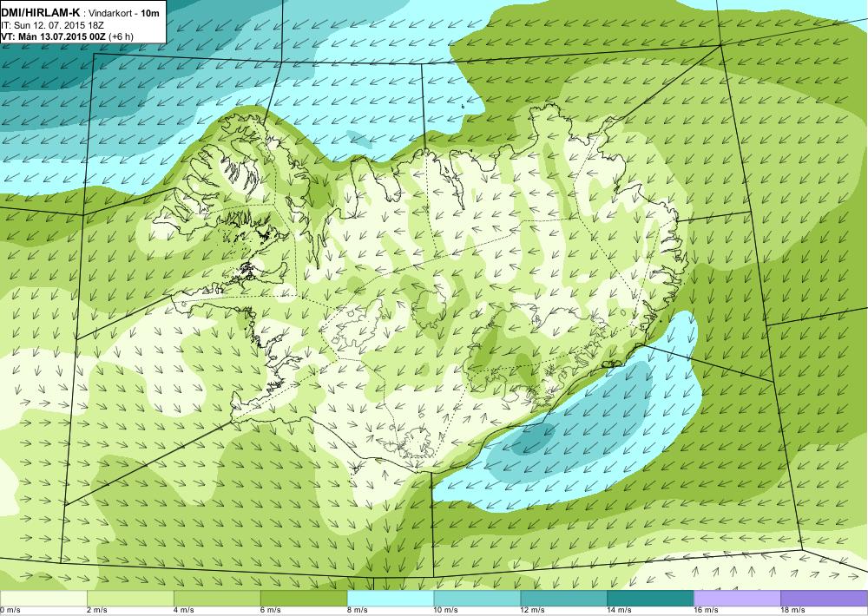Click the "14 m/s" legend label

(620, 611)
